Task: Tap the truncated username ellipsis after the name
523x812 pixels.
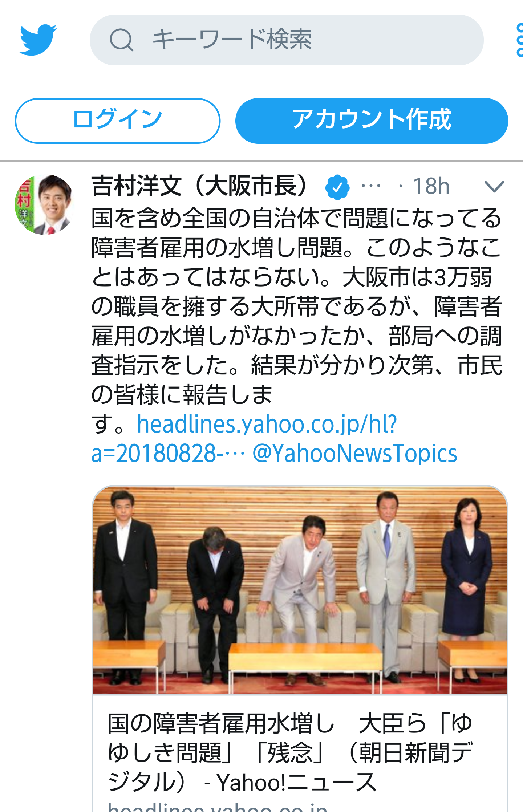Action: coord(371,186)
